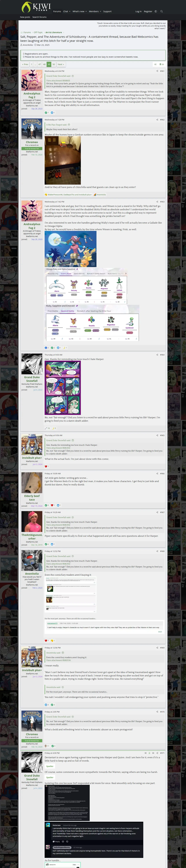Screen dimensions: 186x868
Task: Expand the Chat dropdown in the navbar
Action: pyautogui.click(x=70, y=11)
